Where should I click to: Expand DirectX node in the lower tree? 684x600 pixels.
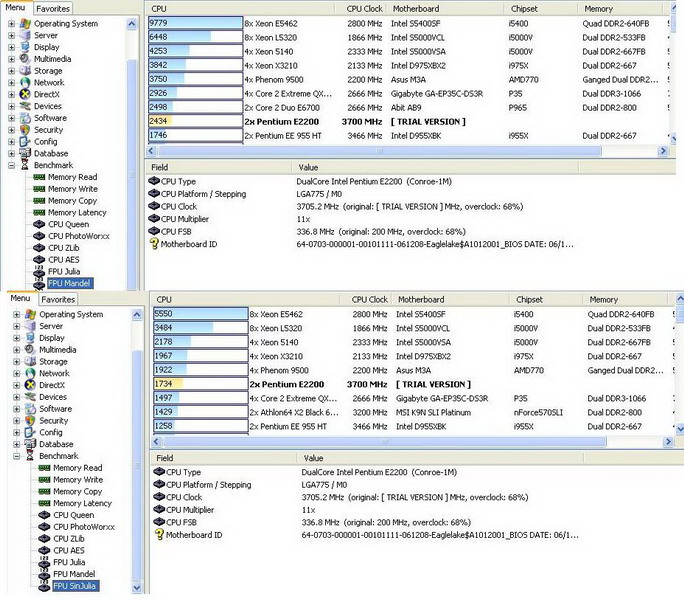click(x=17, y=385)
